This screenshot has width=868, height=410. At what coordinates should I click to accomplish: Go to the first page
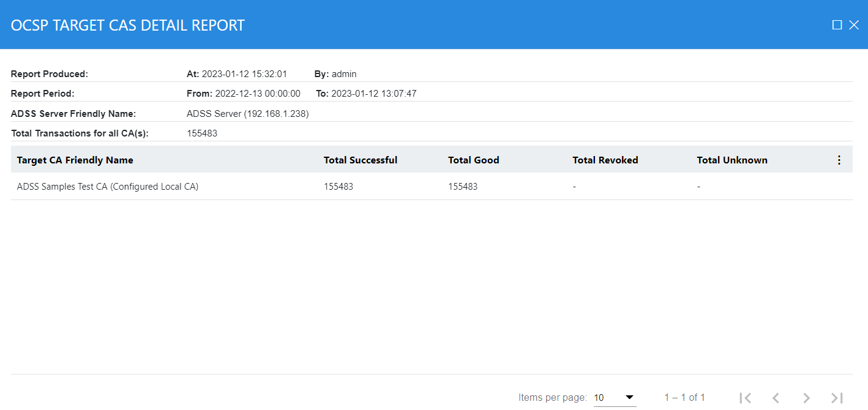tap(745, 398)
